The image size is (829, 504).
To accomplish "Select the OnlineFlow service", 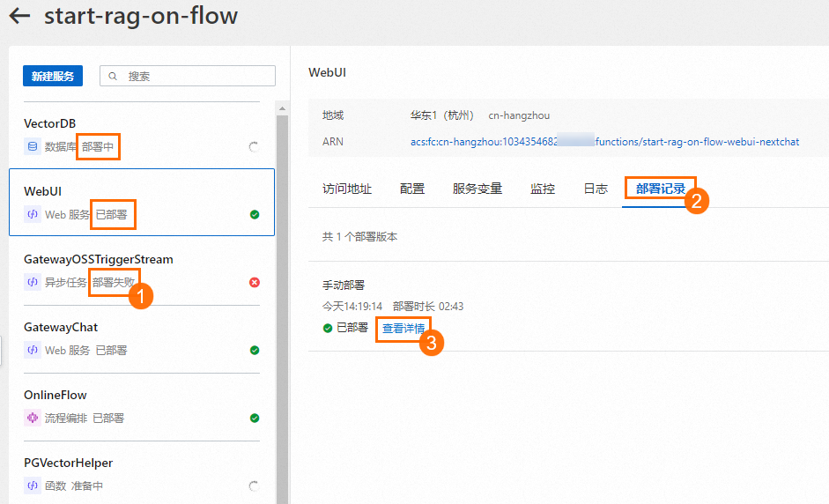I will [x=142, y=406].
